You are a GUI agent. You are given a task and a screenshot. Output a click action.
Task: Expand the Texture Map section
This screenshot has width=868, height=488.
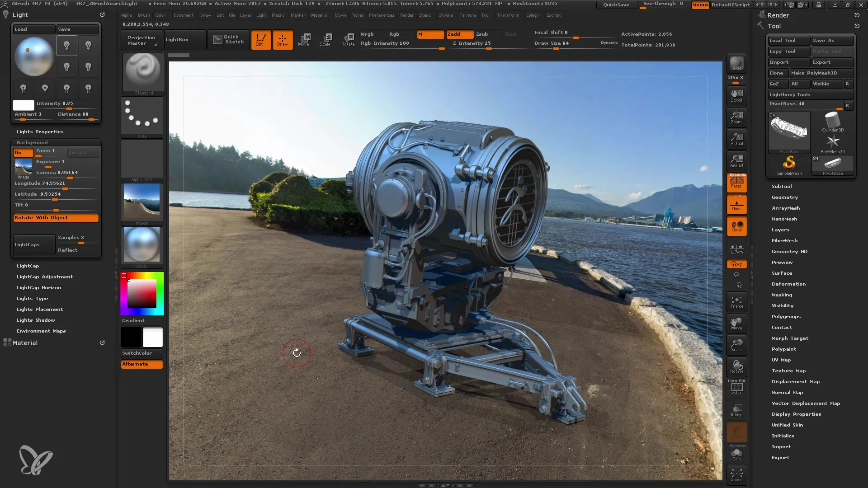tap(789, 370)
